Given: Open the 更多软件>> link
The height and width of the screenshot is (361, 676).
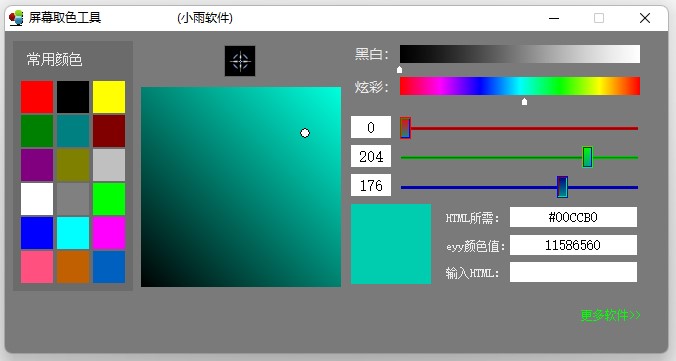Looking at the screenshot, I should pyautogui.click(x=610, y=315).
